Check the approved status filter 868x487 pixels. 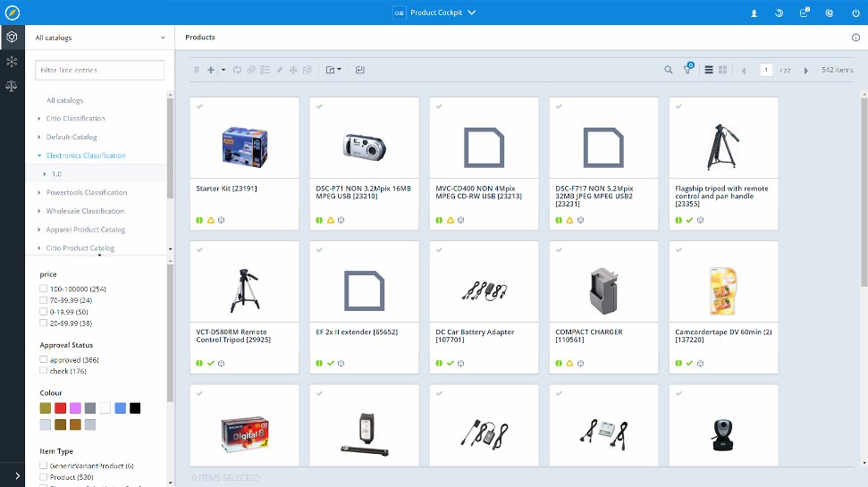coord(43,359)
